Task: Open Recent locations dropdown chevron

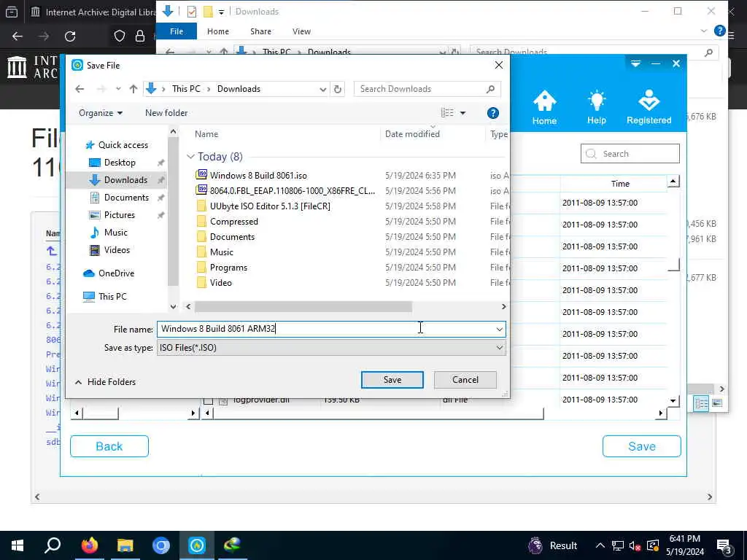Action: pyautogui.click(x=118, y=89)
